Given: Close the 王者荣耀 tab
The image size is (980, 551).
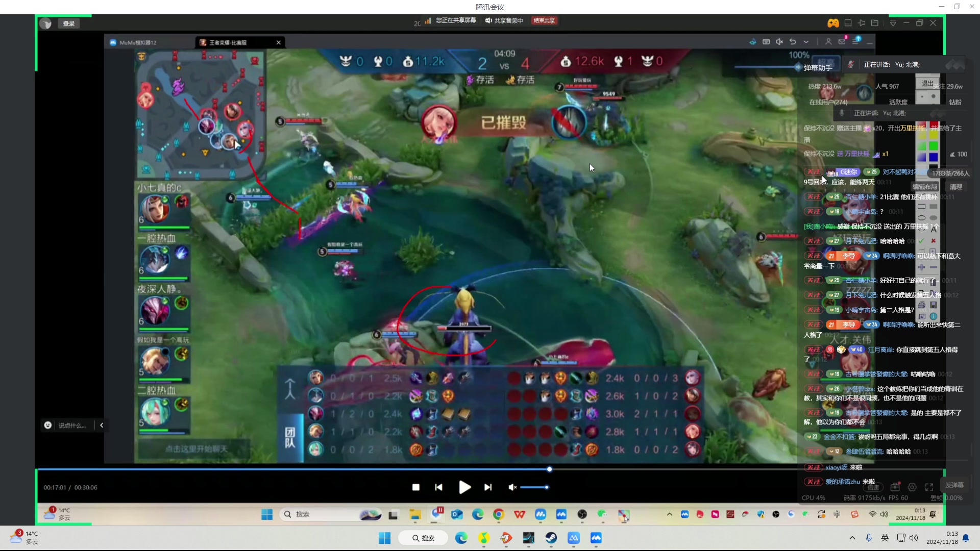Looking at the screenshot, I should [279, 42].
